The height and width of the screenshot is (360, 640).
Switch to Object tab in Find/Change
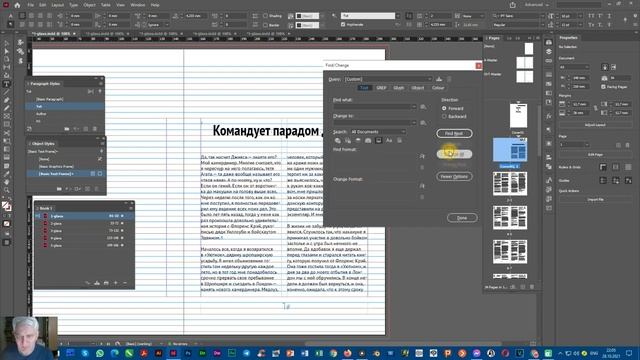tap(418, 88)
